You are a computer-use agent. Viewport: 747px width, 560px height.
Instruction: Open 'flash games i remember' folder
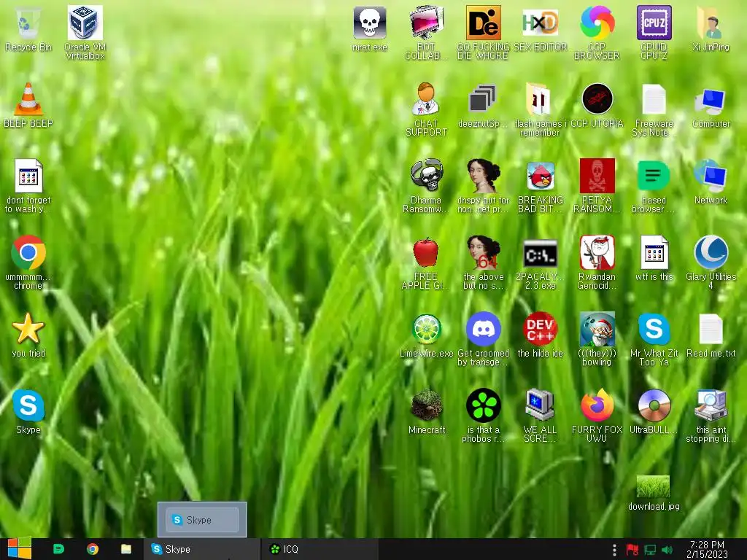click(540, 99)
